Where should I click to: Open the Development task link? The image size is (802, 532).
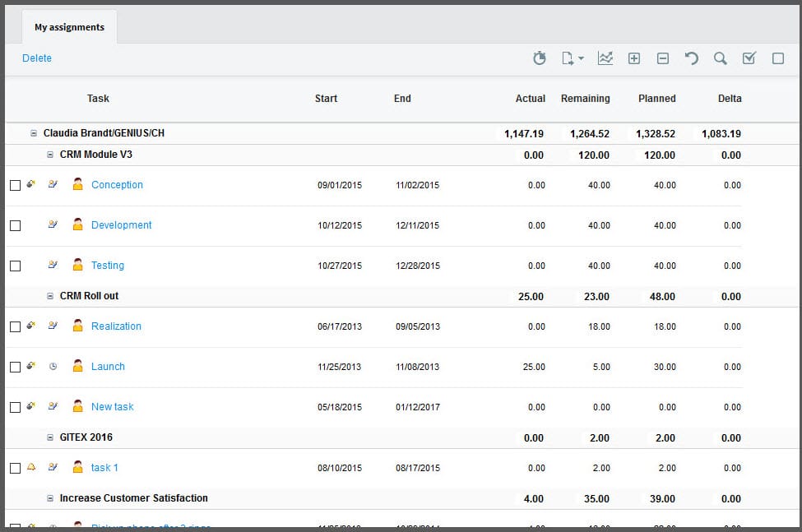pyautogui.click(x=121, y=225)
